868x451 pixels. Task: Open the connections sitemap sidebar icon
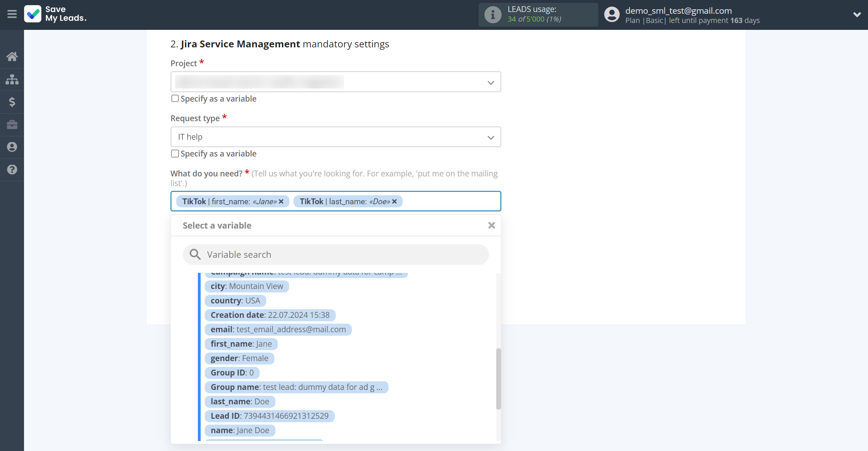12,79
